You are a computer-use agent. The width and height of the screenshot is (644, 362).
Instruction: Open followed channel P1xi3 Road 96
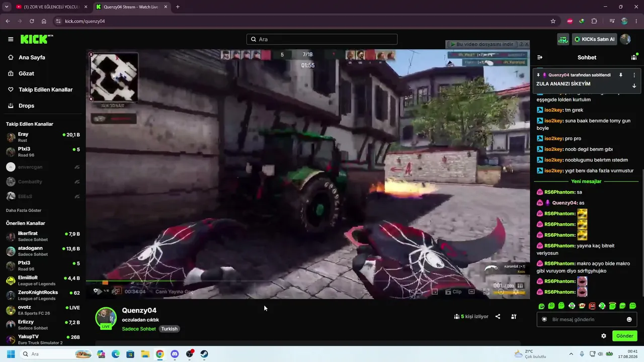[x=42, y=152]
